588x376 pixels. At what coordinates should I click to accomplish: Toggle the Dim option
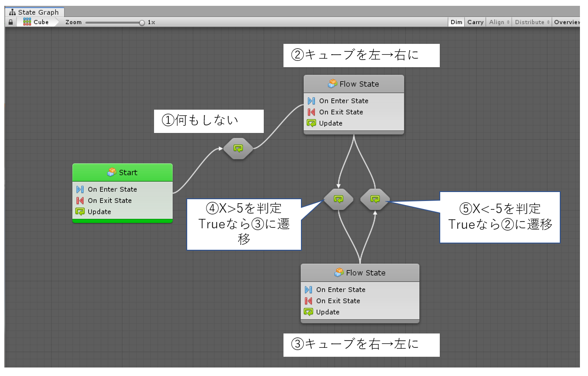(456, 22)
